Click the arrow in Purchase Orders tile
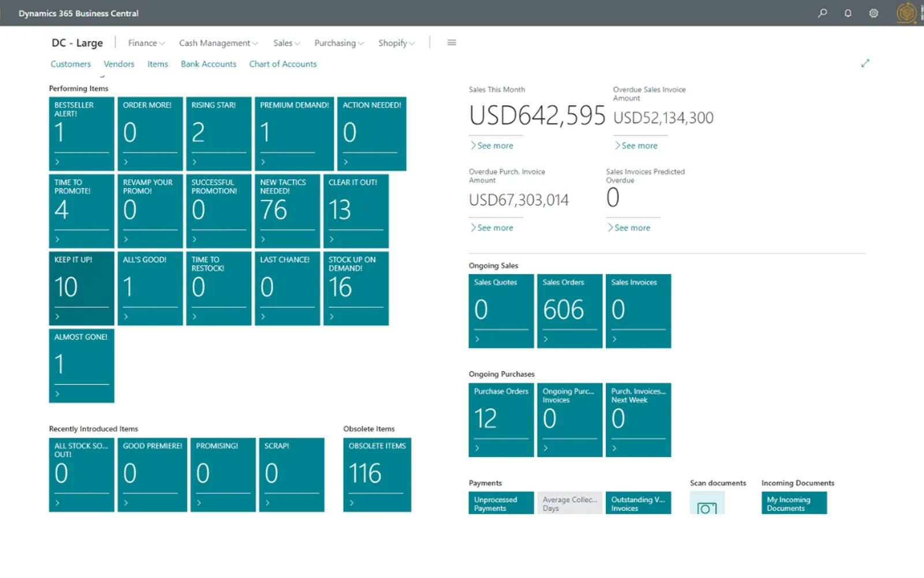924x578 pixels. tap(477, 448)
